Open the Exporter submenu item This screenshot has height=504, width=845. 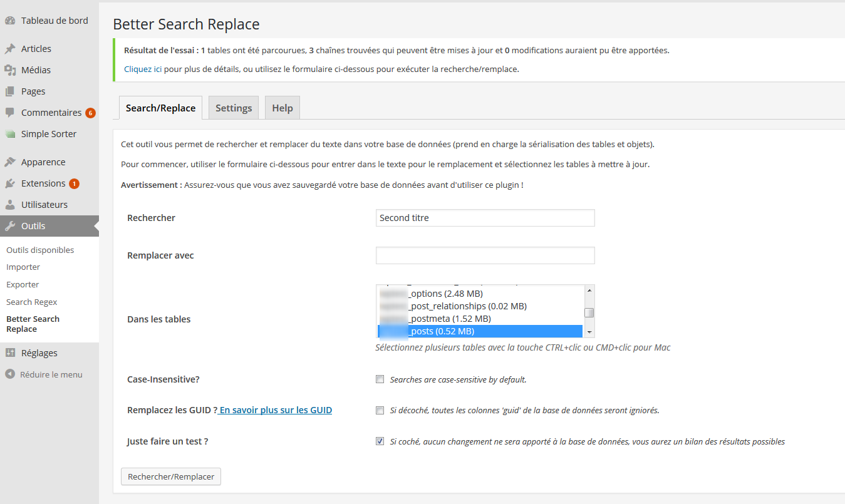pos(23,284)
